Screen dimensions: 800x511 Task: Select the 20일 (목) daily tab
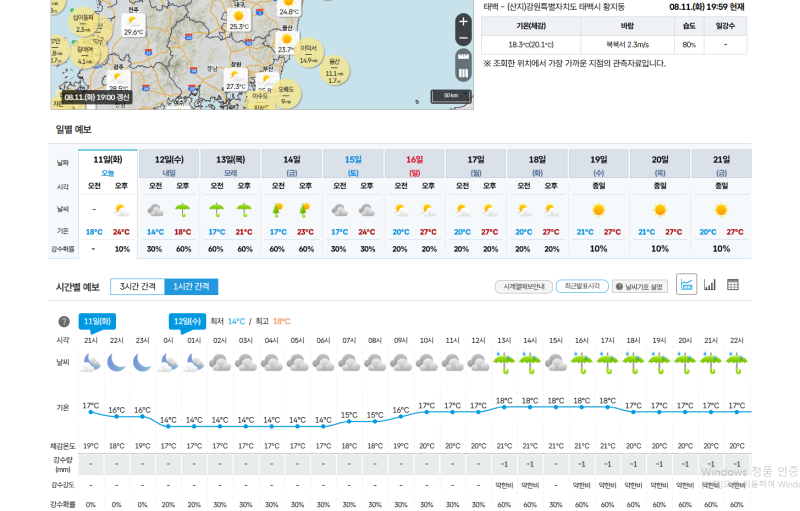[x=660, y=166]
